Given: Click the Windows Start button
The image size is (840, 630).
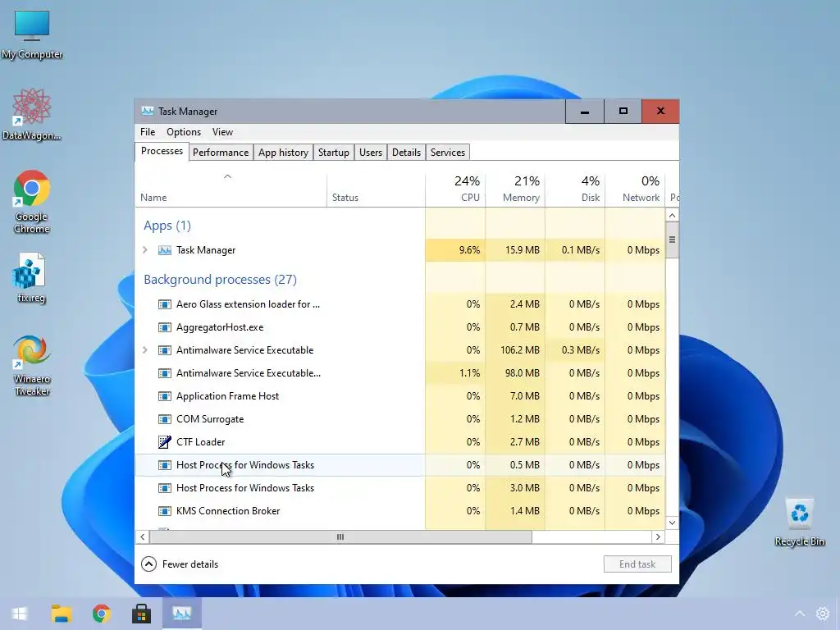Looking at the screenshot, I should [21, 614].
